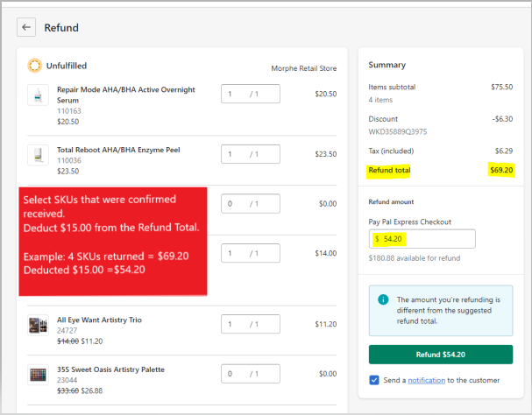The height and width of the screenshot is (415, 532).
Task: Click the 4 items count text
Action: (380, 100)
